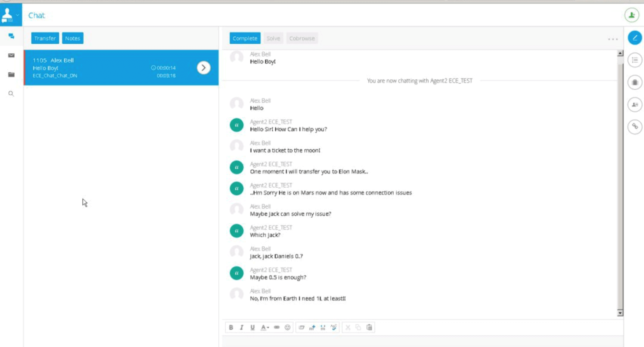
Task: Click message 'Maybe 0.5 is enough?'
Action: [278, 277]
